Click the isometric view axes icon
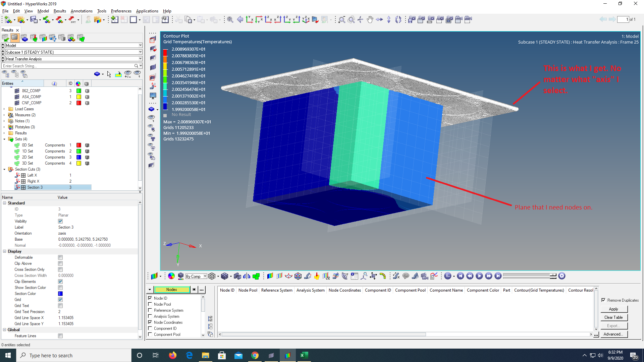644x362 pixels. coord(306,20)
